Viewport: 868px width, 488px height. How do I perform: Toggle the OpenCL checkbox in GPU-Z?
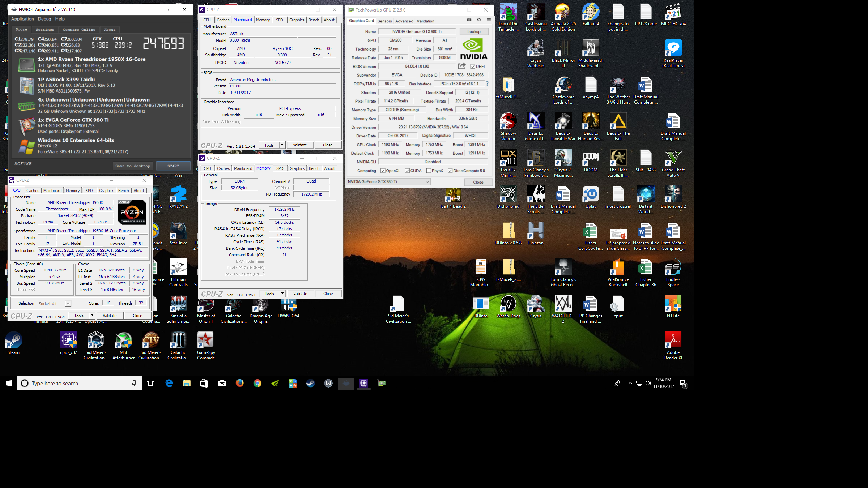pos(383,171)
